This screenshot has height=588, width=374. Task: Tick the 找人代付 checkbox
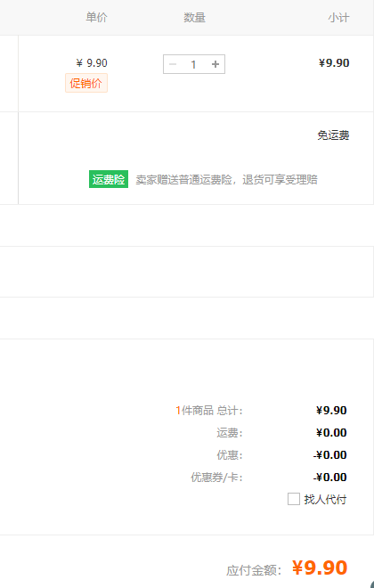click(294, 499)
